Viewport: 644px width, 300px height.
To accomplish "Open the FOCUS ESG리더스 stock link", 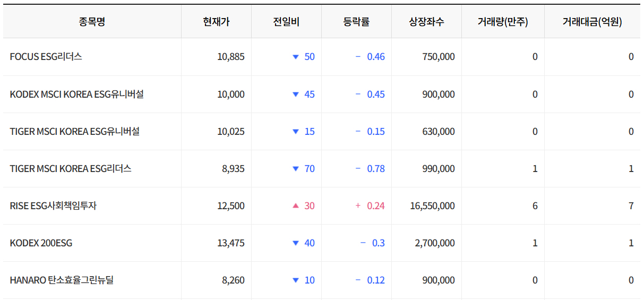I will pos(46,57).
